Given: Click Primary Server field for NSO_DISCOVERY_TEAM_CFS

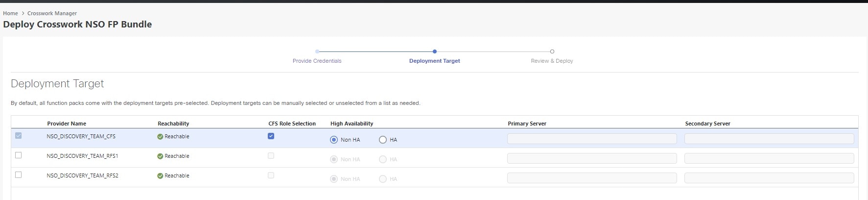Looking at the screenshot, I should pyautogui.click(x=592, y=139).
